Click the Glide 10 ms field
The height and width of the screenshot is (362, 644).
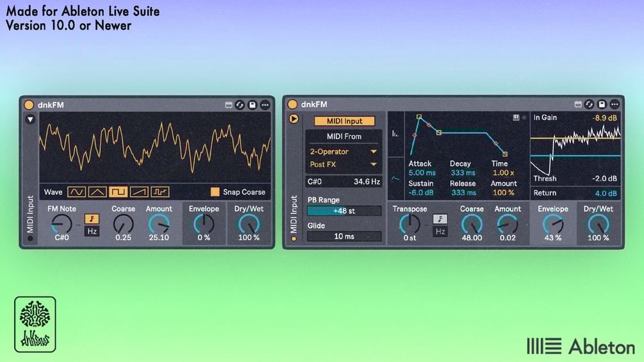click(344, 236)
